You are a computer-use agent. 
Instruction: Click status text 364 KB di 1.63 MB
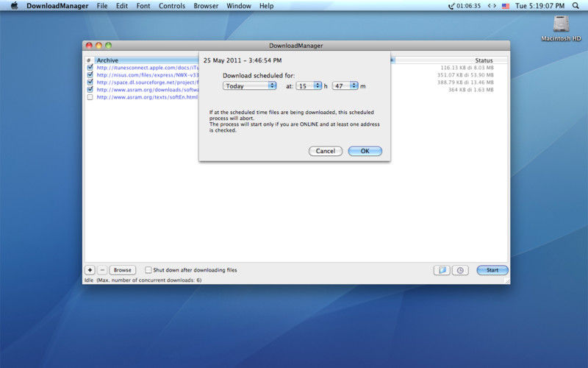pos(471,90)
